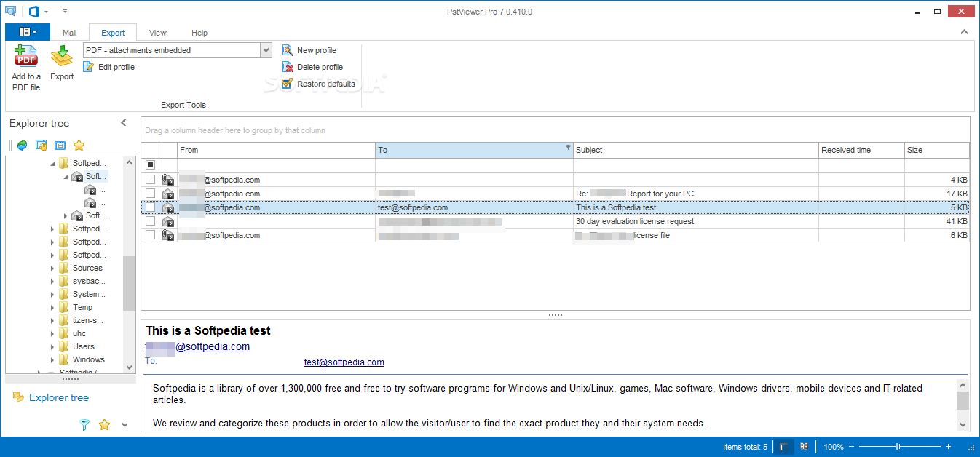The width and height of the screenshot is (980, 457).
Task: Sort by the Size column header
Action: click(x=937, y=150)
